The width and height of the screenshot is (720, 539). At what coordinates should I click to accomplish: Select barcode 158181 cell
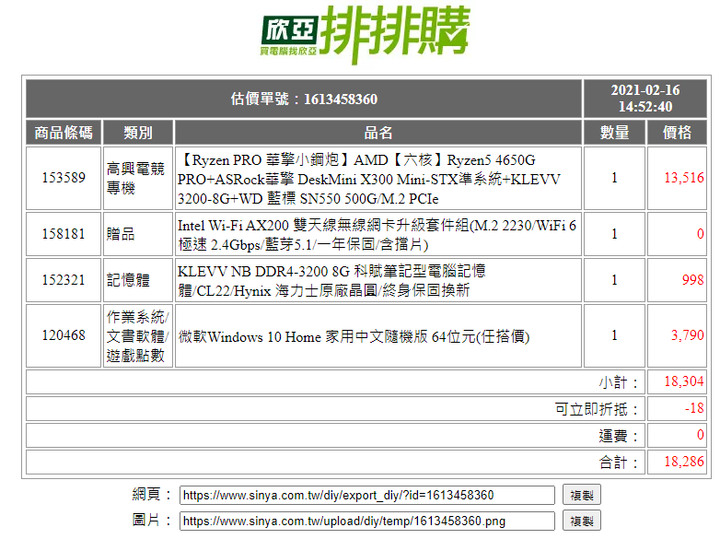coord(63,234)
